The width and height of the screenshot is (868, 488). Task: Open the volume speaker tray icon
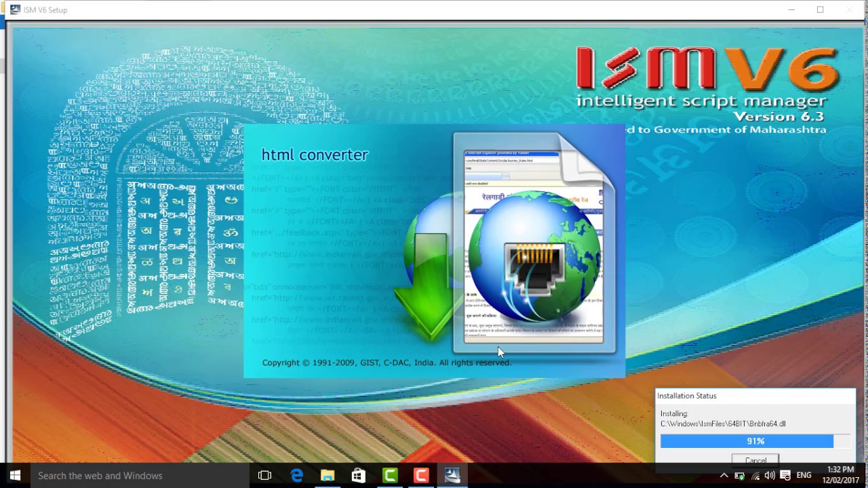point(770,476)
